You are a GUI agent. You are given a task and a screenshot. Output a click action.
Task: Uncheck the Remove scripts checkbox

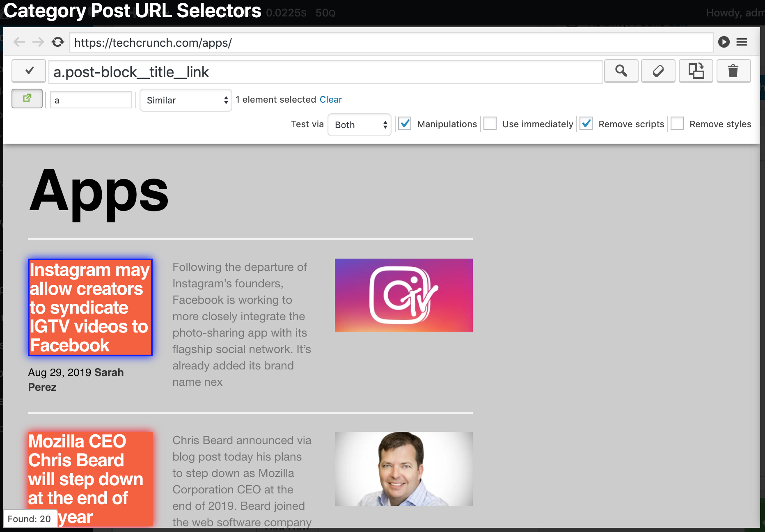coord(586,124)
